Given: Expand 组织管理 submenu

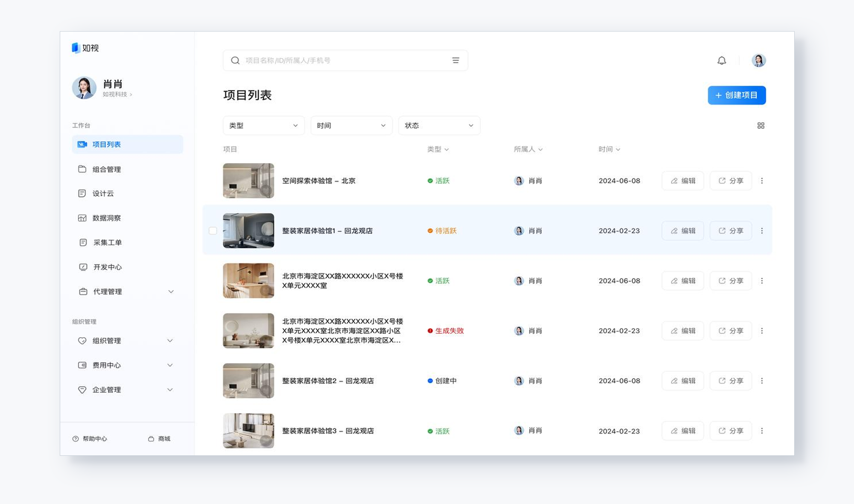Looking at the screenshot, I should coord(170,341).
